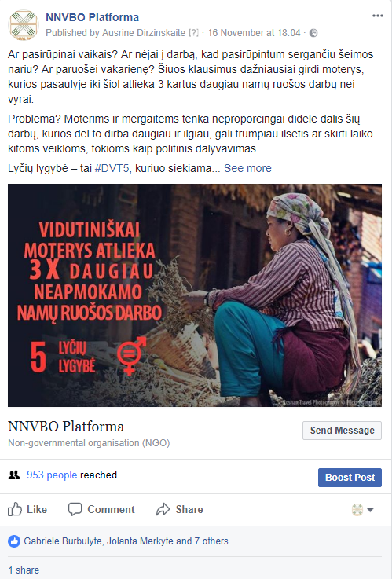
Task: Open the #DVT5 hashtag link
Action: (x=112, y=168)
